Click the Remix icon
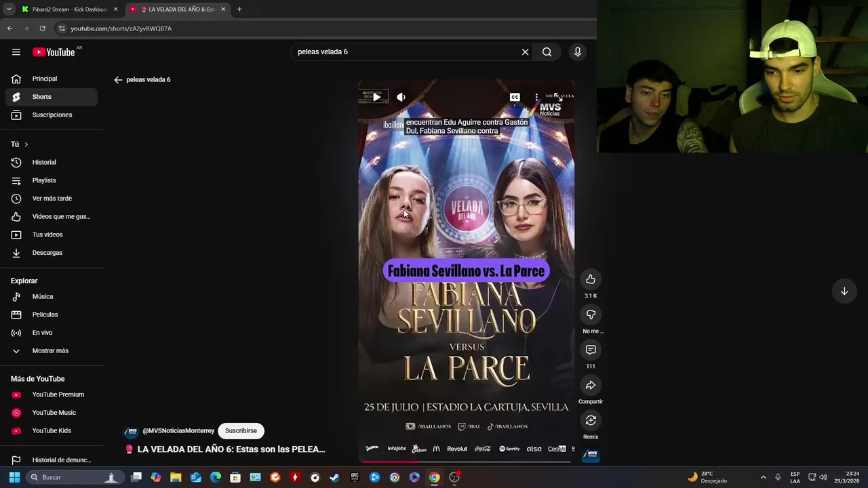Image resolution: width=868 pixels, height=488 pixels. (x=591, y=420)
